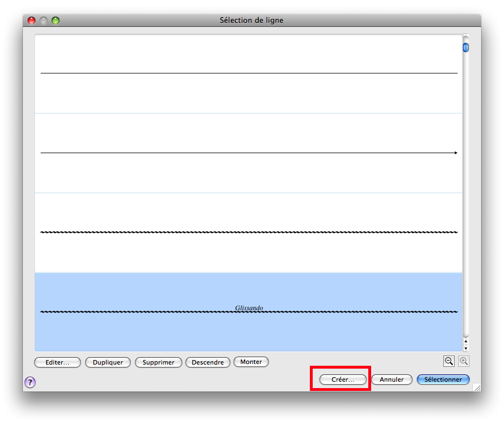Click the zoom in magnifier icon

(x=463, y=361)
